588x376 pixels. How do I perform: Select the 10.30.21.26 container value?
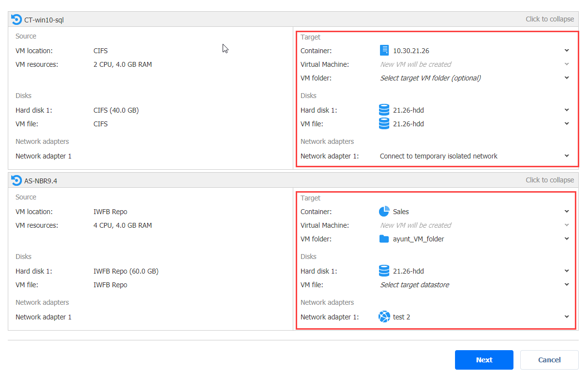(411, 51)
